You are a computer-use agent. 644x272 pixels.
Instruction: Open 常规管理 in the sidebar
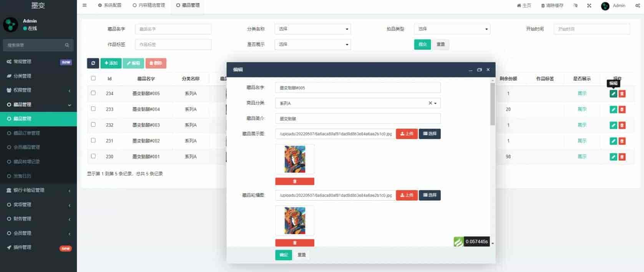coord(38,62)
